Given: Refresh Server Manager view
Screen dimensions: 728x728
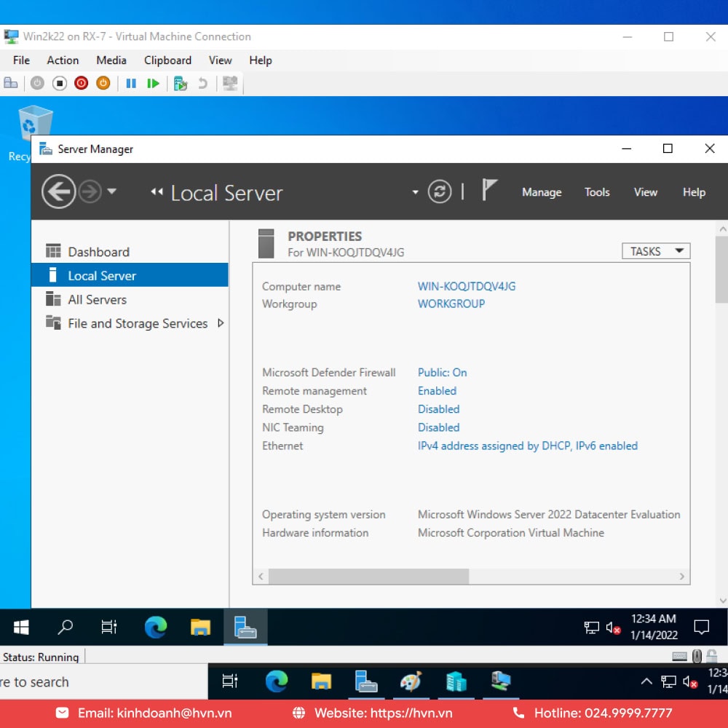Looking at the screenshot, I should click(x=439, y=191).
